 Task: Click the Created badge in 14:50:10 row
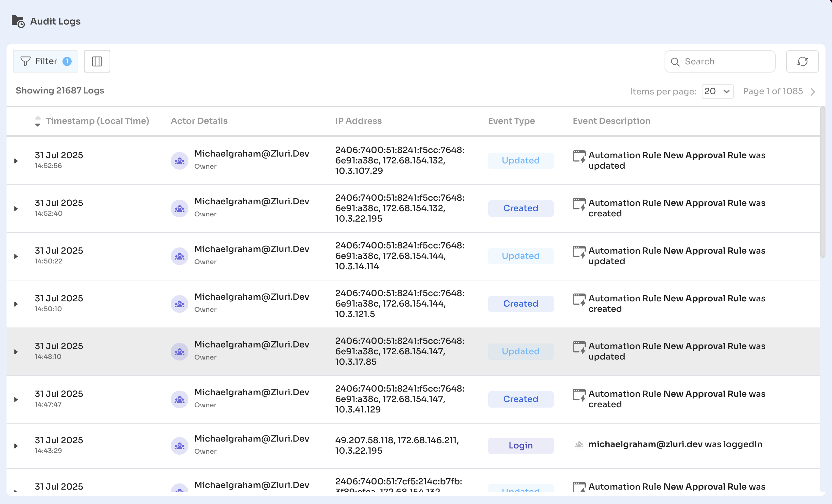[520, 304]
